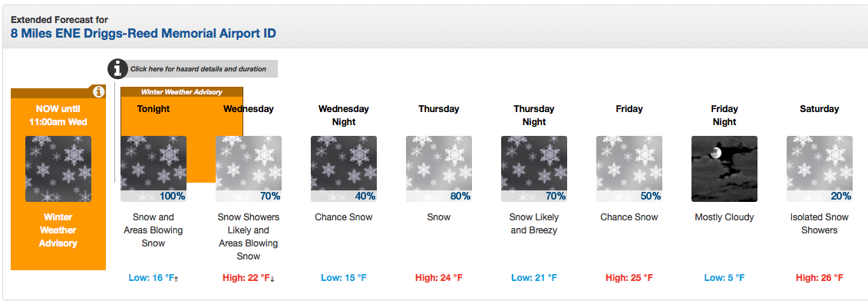The image size is (868, 304).
Task: Select the Tonight snow forecast icon
Action: [x=153, y=169]
